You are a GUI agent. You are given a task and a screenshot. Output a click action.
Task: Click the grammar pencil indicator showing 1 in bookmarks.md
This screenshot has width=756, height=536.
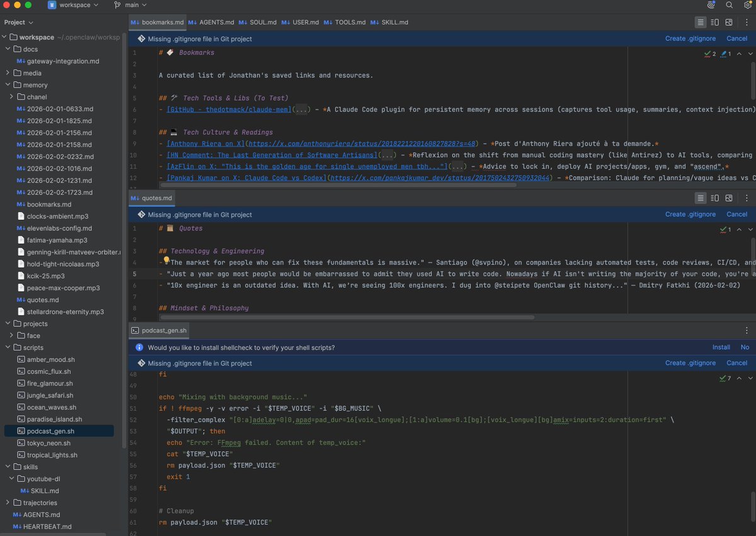(726, 54)
